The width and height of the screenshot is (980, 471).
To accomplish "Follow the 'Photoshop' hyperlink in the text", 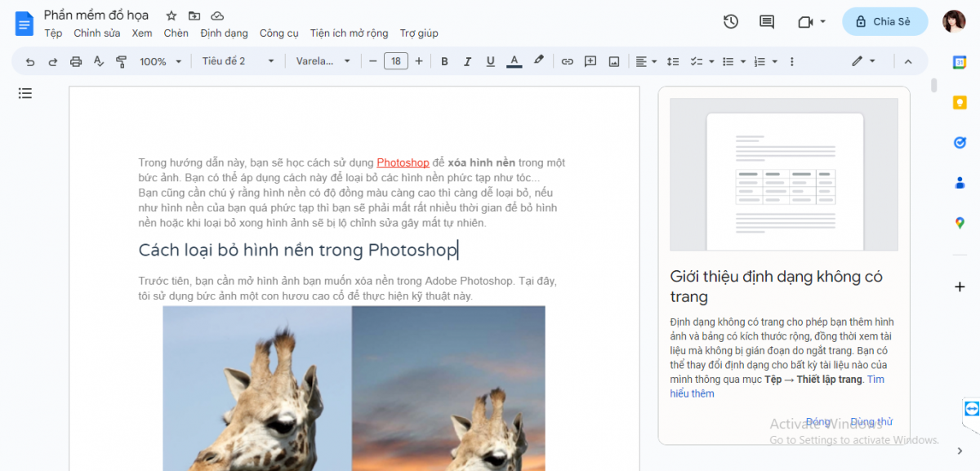I will click(403, 162).
